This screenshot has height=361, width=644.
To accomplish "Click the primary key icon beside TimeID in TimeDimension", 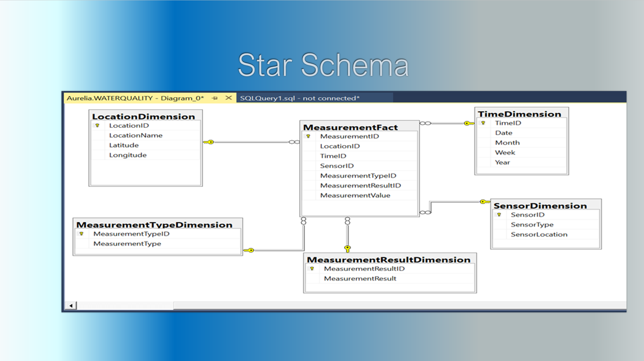I will tap(483, 123).
